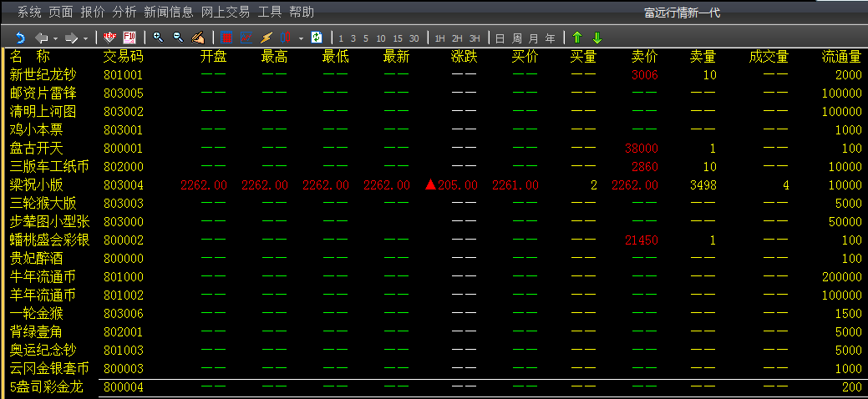Toggle the 1H time period button
Viewport: 868px width, 399px height.
point(440,38)
